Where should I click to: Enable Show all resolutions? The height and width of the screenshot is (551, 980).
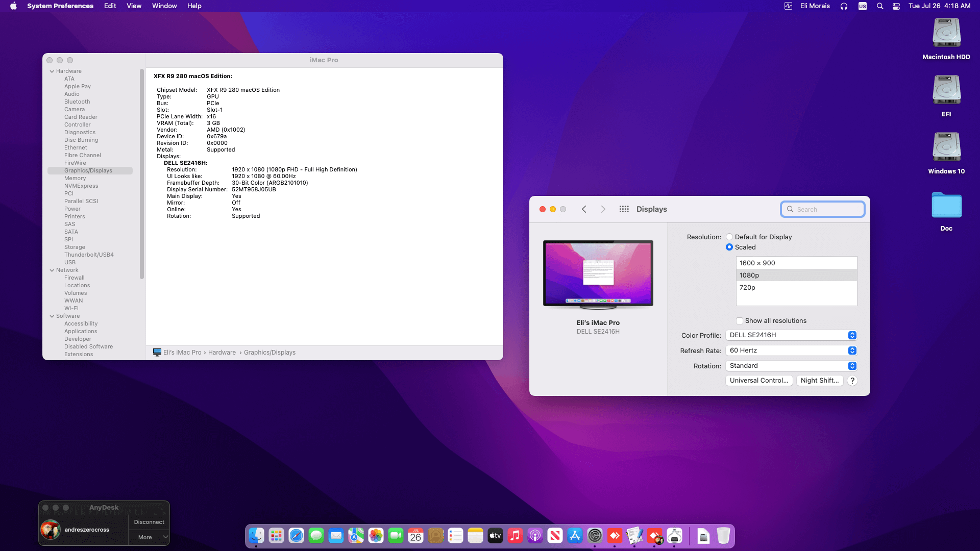[x=739, y=320]
